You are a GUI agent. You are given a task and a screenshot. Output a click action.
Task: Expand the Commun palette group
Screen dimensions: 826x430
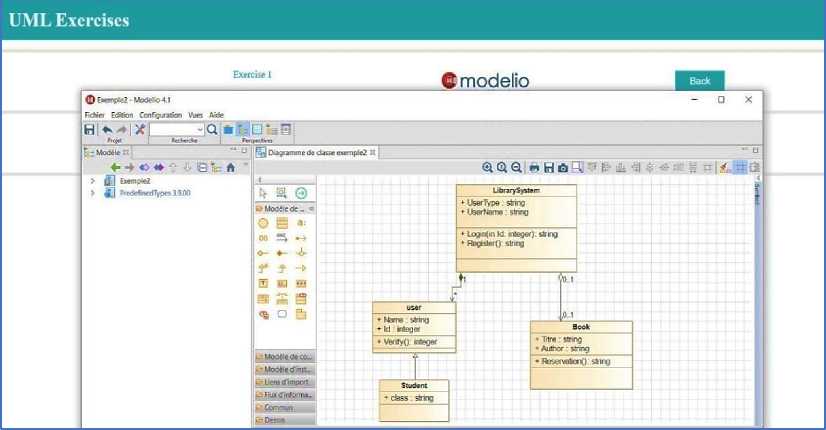click(285, 407)
